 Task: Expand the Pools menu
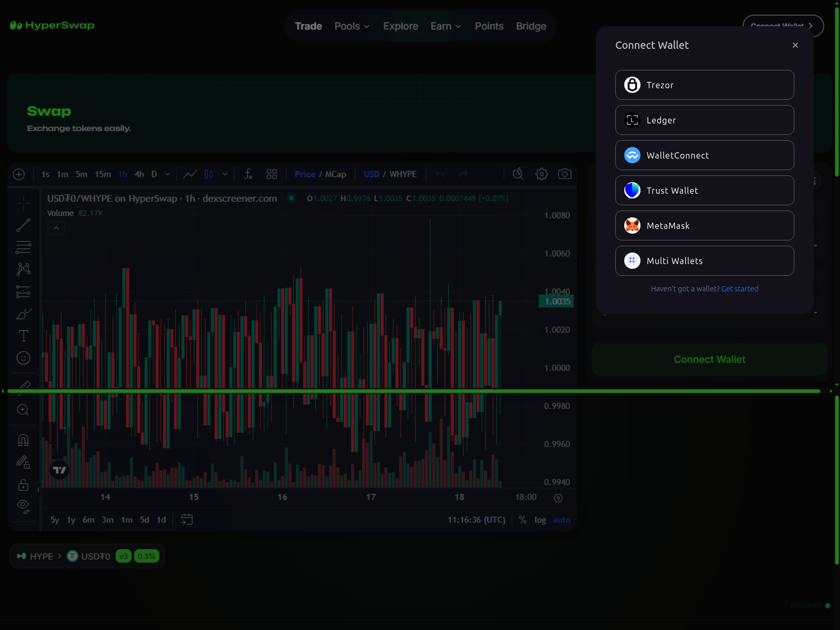(352, 26)
